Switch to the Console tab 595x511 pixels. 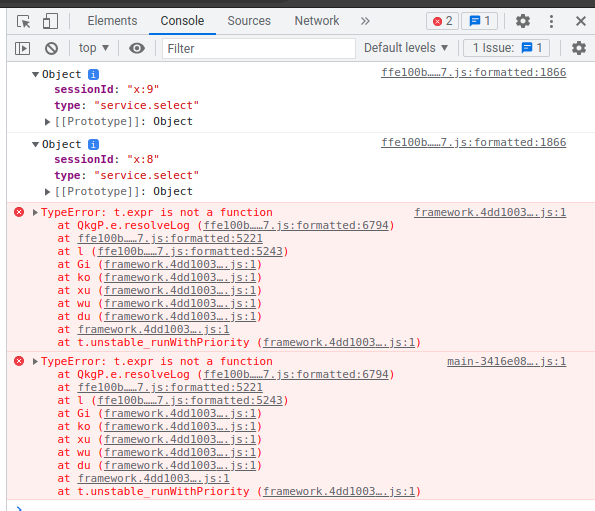pos(182,21)
